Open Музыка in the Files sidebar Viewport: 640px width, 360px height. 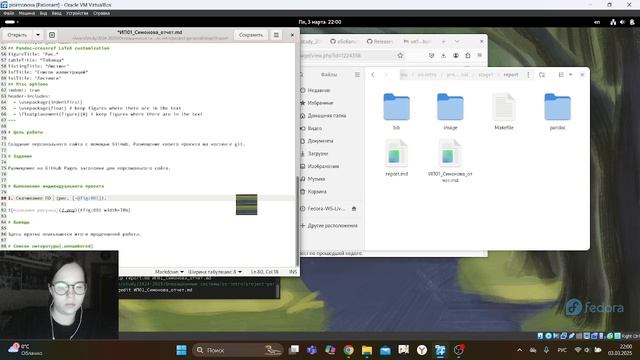[331, 179]
